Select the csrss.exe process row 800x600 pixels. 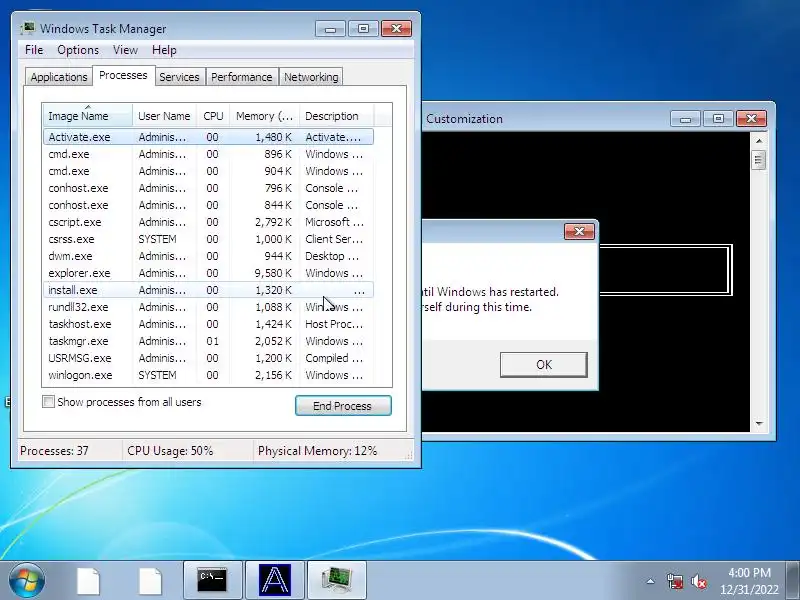pyautogui.click(x=209, y=239)
